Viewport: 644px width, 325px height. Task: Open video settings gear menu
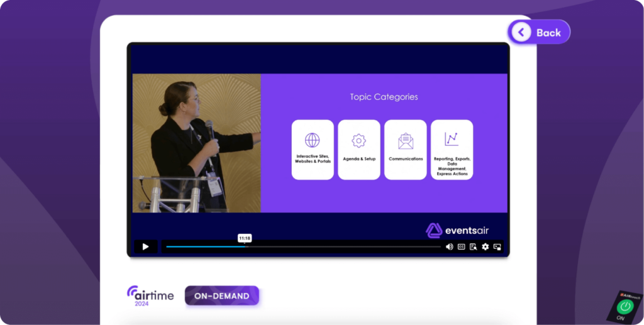(485, 247)
